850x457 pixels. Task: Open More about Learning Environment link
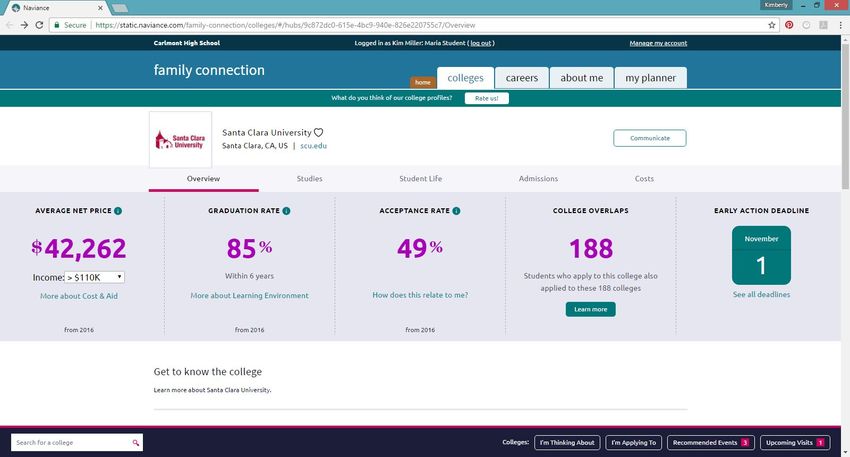[249, 295]
